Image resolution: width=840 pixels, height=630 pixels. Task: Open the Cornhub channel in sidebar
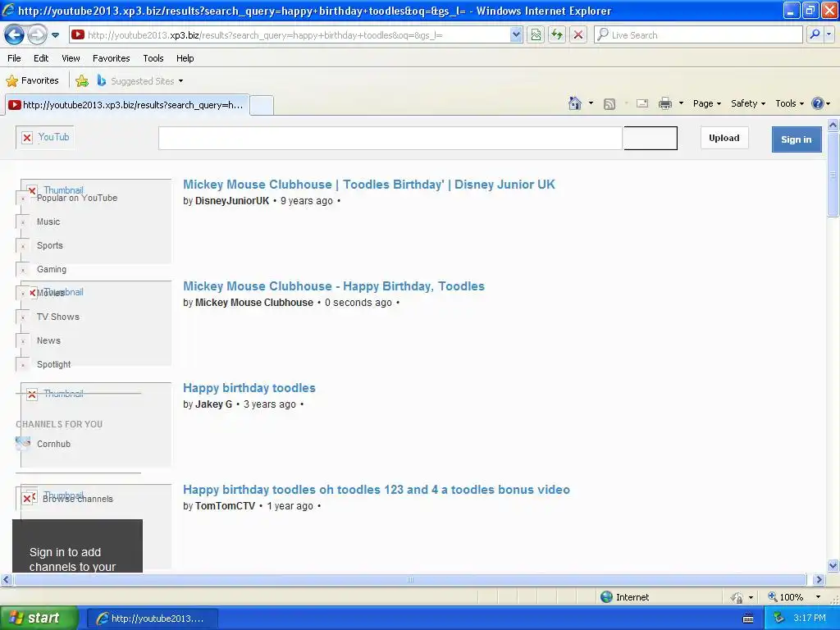coord(53,444)
